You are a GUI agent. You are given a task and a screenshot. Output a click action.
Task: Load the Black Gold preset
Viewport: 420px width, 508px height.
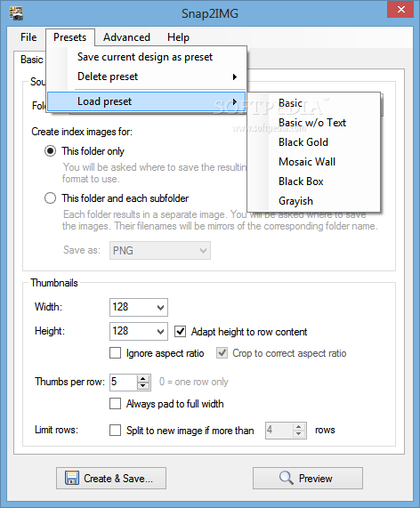click(313, 142)
